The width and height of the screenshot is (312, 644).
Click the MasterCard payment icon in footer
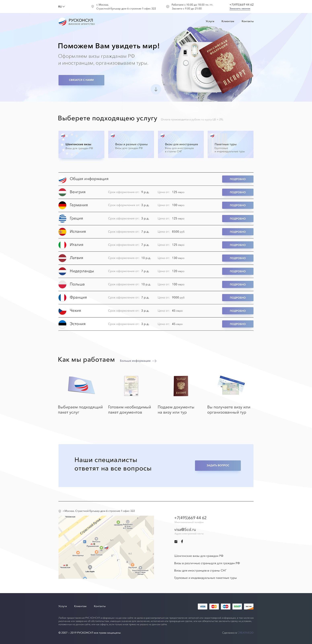click(x=214, y=606)
